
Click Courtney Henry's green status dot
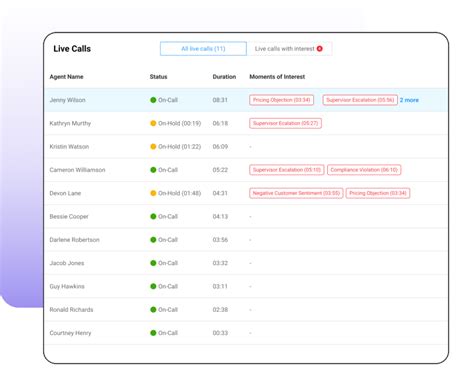pos(153,333)
